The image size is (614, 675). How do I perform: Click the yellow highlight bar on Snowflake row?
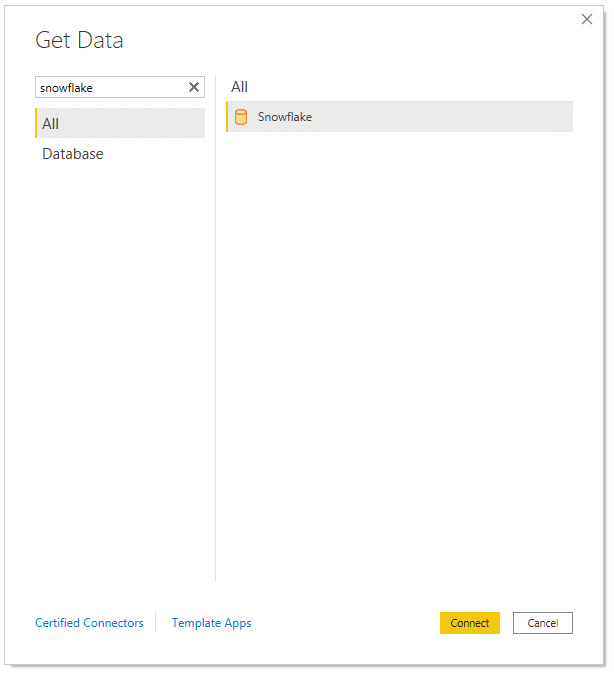[x=227, y=117]
